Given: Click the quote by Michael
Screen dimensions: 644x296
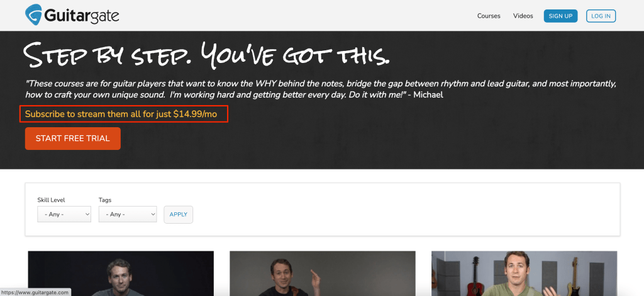Looking at the screenshot, I should [x=321, y=89].
